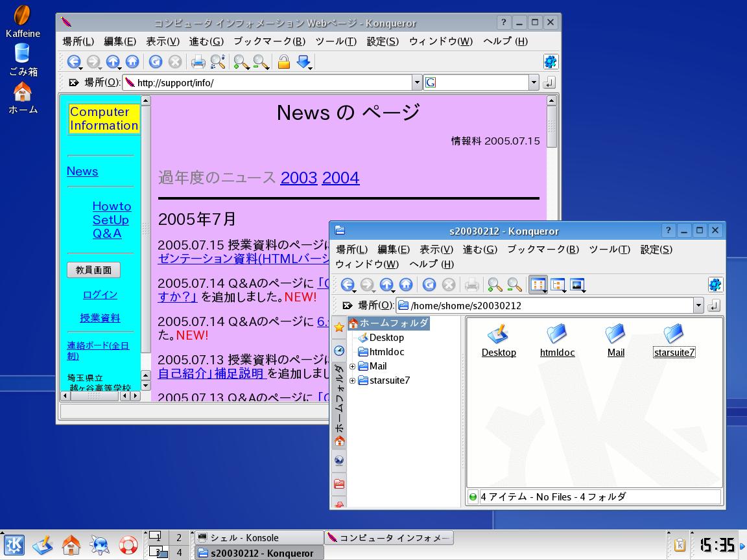Switch to virtual desktop 2 in the pager

click(x=180, y=537)
